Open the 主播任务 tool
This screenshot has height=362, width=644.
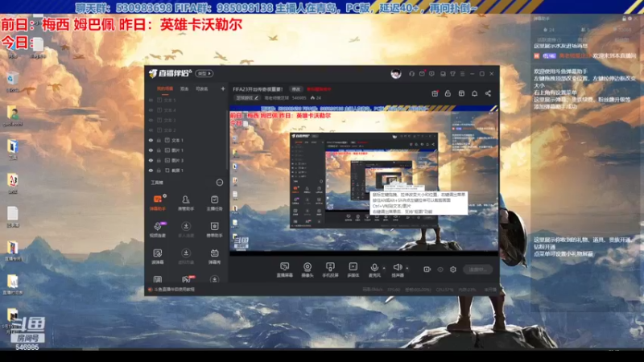(x=214, y=203)
